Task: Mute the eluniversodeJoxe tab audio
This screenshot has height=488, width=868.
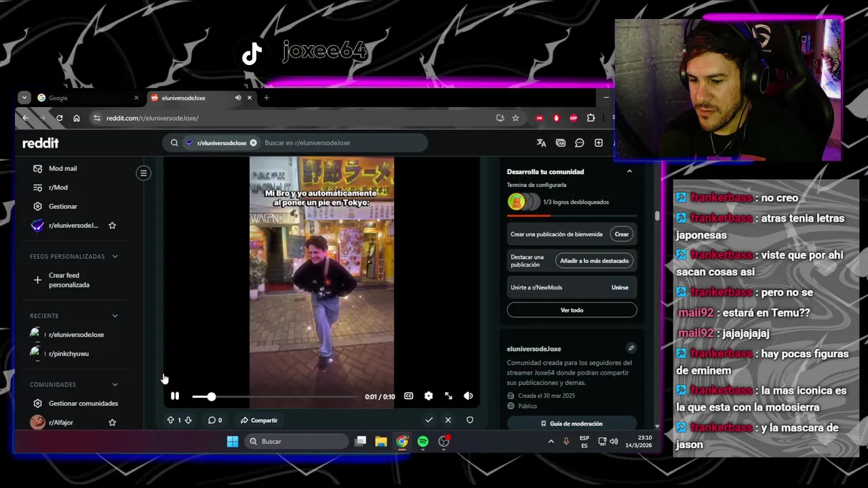Action: [238, 98]
